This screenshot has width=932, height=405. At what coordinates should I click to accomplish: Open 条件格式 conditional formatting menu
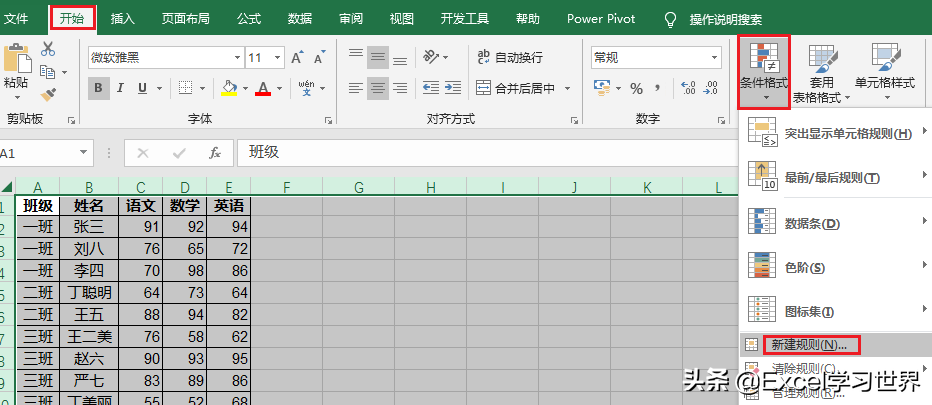(x=764, y=72)
